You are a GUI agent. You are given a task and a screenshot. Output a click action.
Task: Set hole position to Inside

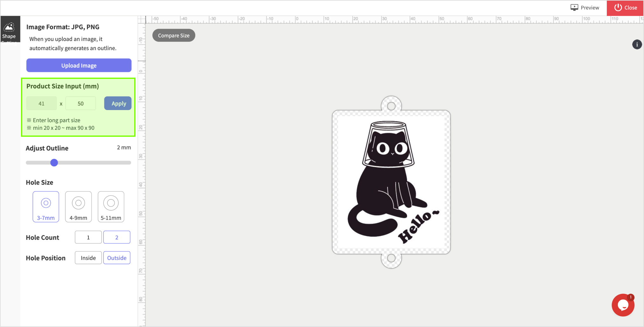pos(88,258)
